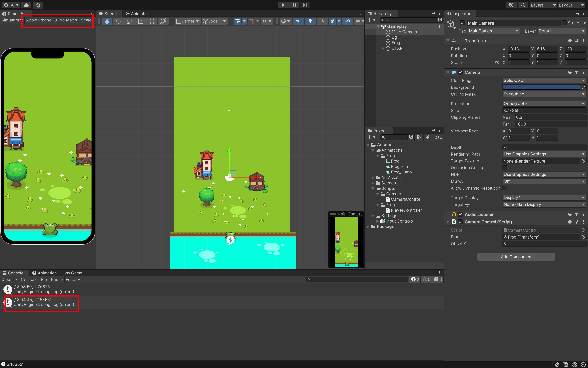Toggle the console info message count filter

click(x=415, y=279)
